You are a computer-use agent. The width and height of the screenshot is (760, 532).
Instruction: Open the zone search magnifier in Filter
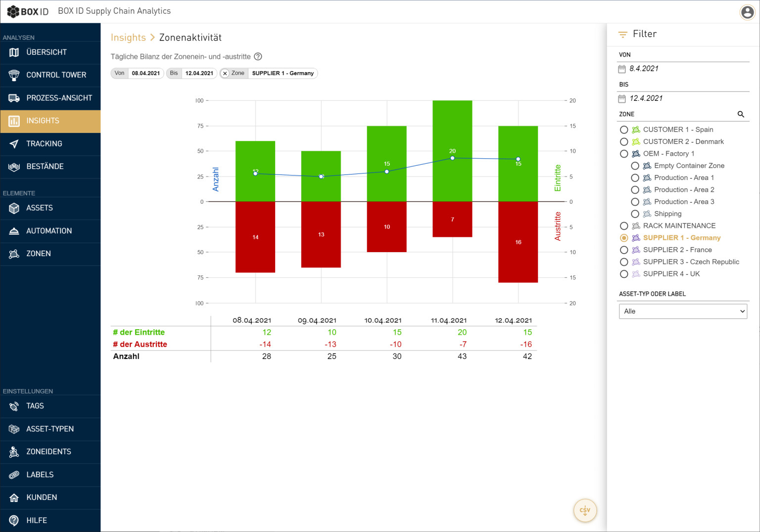click(x=741, y=114)
